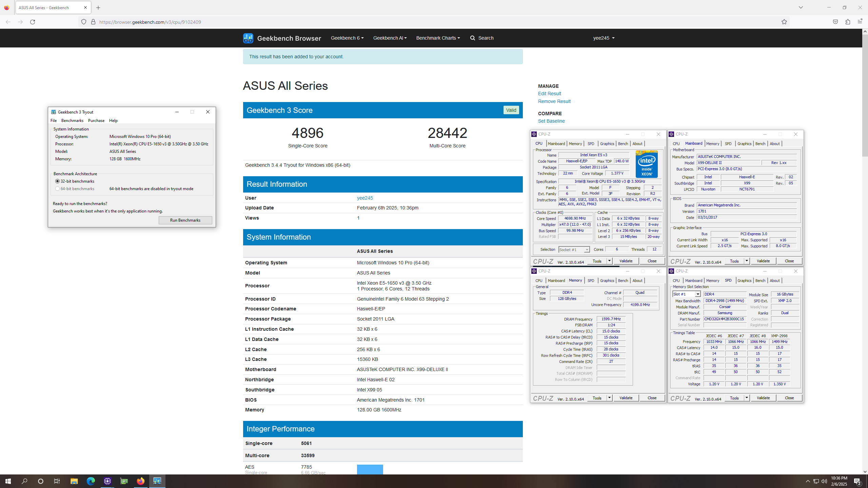Open Cortana circle icon on the taskbar
The height and width of the screenshot is (488, 868).
click(41, 481)
